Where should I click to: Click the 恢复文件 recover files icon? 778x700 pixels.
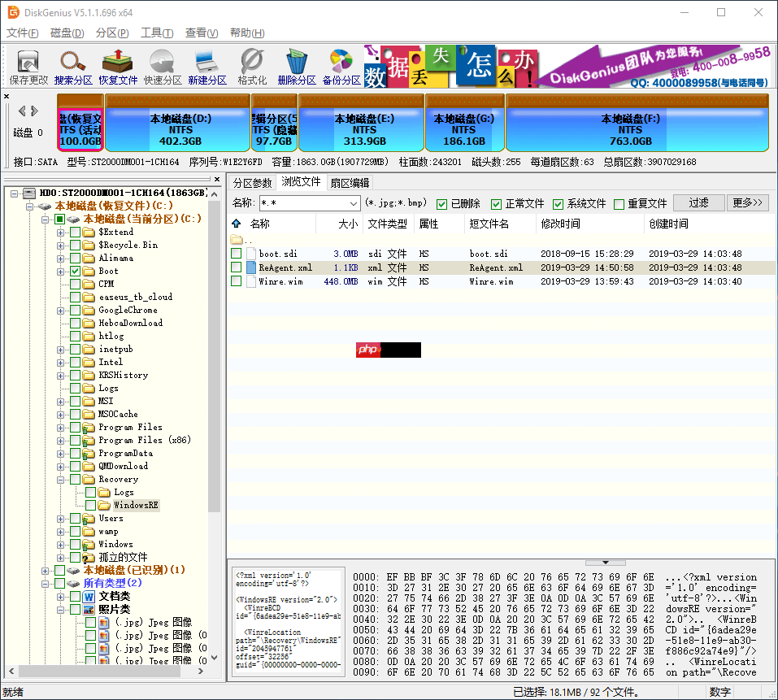pyautogui.click(x=119, y=66)
